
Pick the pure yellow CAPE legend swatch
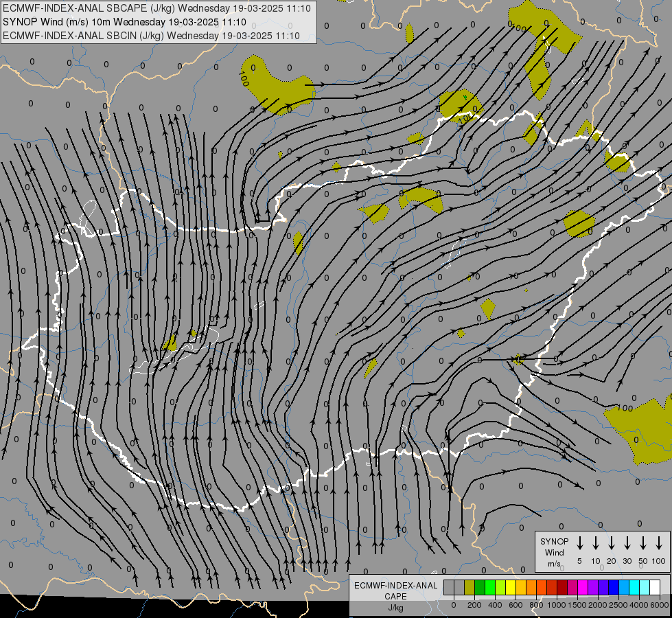pyautogui.click(x=511, y=587)
